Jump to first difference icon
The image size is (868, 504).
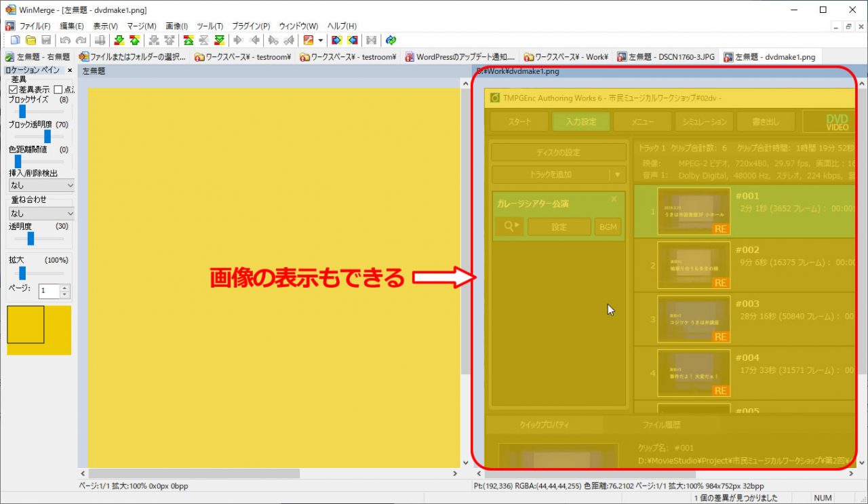[189, 40]
